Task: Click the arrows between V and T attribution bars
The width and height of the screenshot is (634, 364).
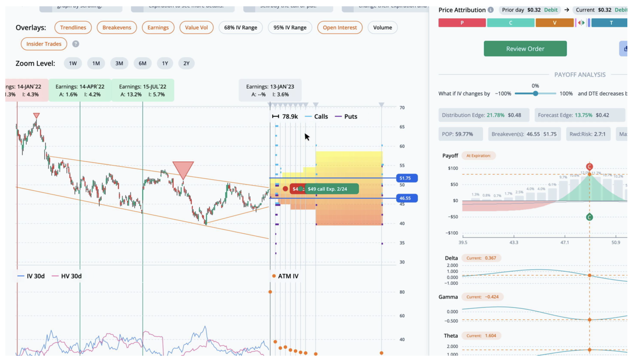Action: tap(581, 23)
